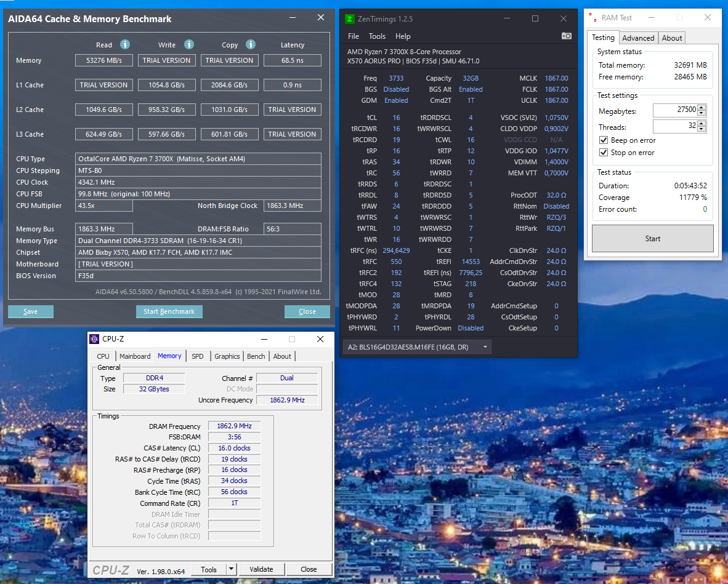
Task: Click the Close button in CPU-Z
Action: point(309,569)
